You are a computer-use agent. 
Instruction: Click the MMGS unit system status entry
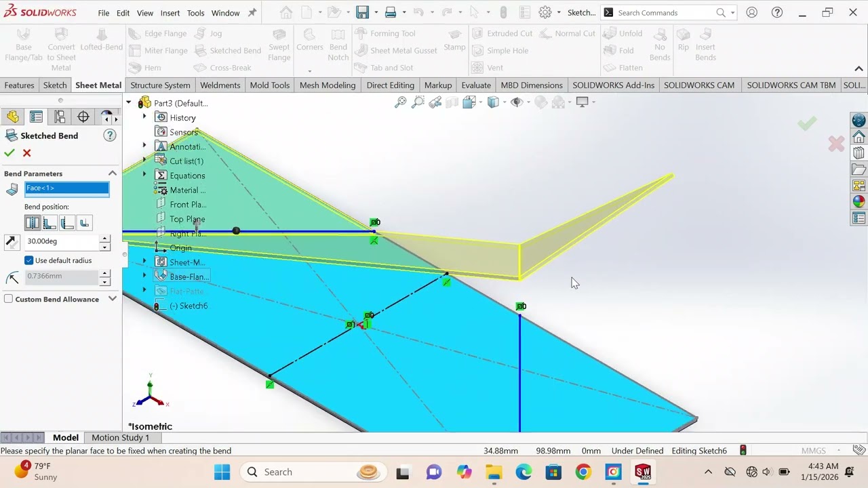(813, 451)
